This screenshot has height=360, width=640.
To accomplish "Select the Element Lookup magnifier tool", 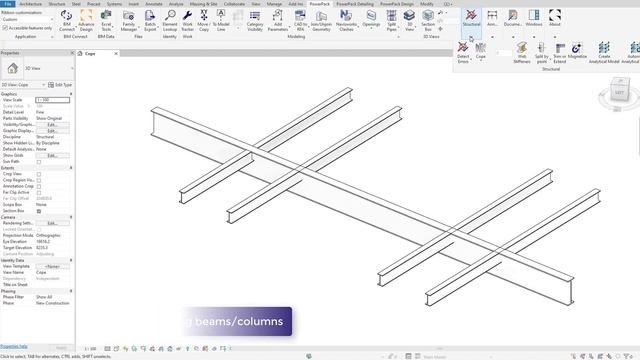I will coord(170,20).
